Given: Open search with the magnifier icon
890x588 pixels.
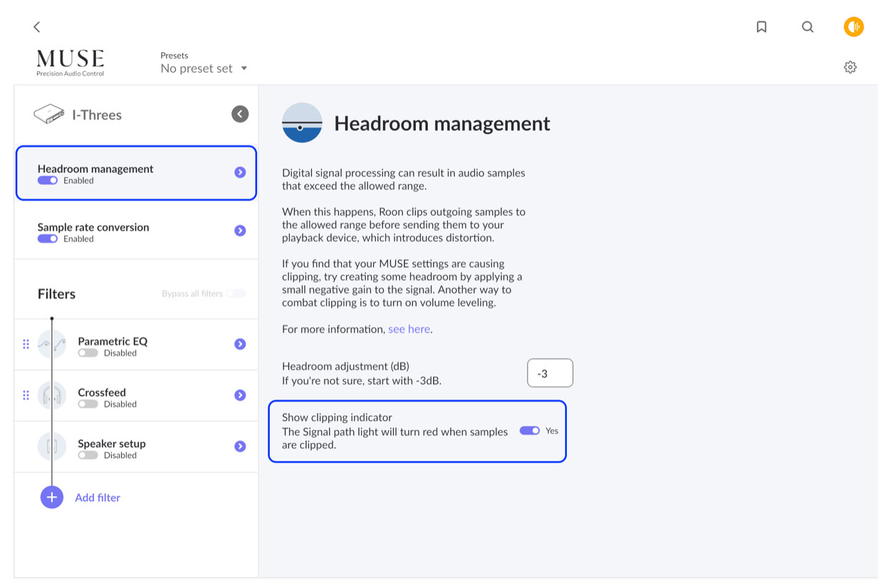Looking at the screenshot, I should (x=807, y=27).
